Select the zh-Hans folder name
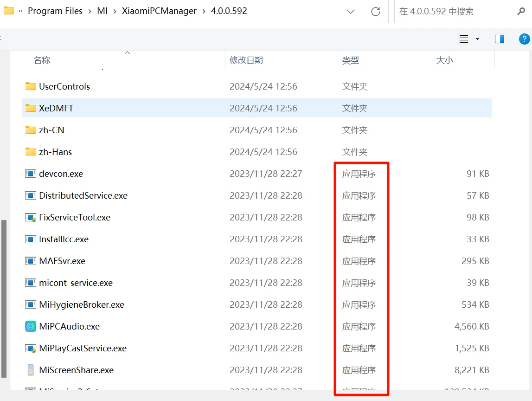 pyautogui.click(x=55, y=152)
